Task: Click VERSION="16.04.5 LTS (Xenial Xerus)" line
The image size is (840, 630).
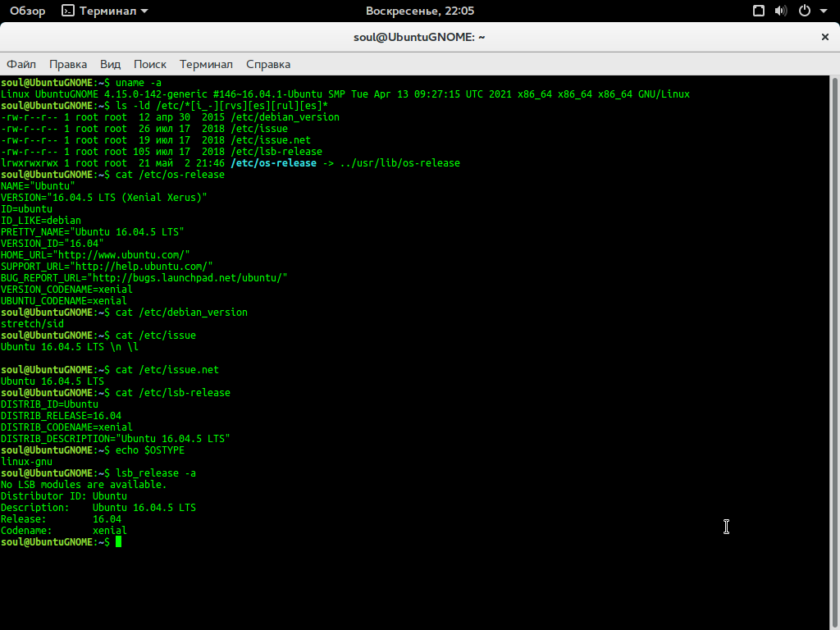Action: (x=104, y=198)
